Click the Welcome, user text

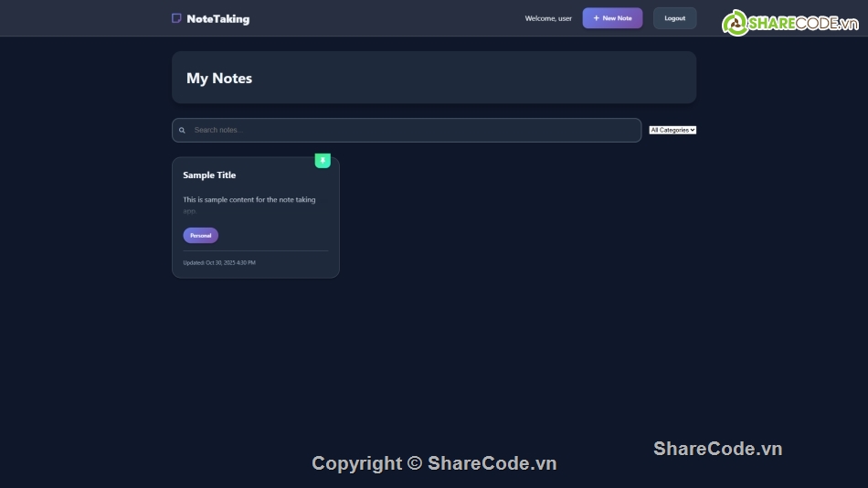(x=548, y=18)
